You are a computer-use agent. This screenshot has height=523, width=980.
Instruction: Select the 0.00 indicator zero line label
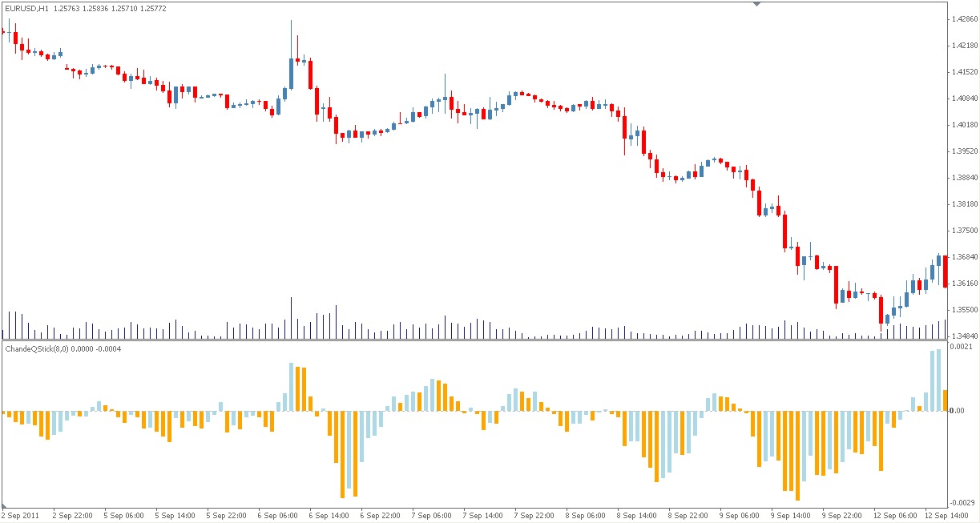pos(958,408)
